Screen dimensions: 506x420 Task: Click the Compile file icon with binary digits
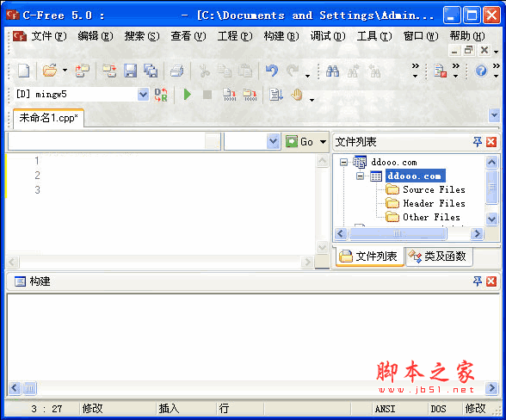pos(230,95)
